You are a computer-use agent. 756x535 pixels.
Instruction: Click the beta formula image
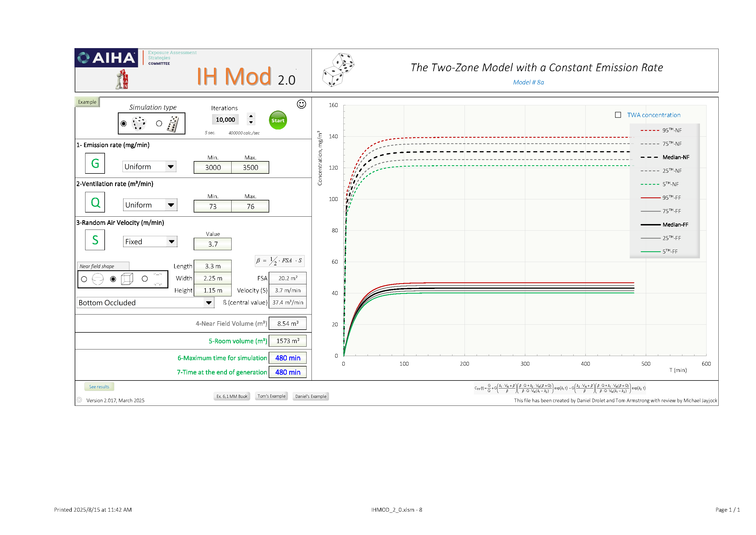[x=279, y=261]
